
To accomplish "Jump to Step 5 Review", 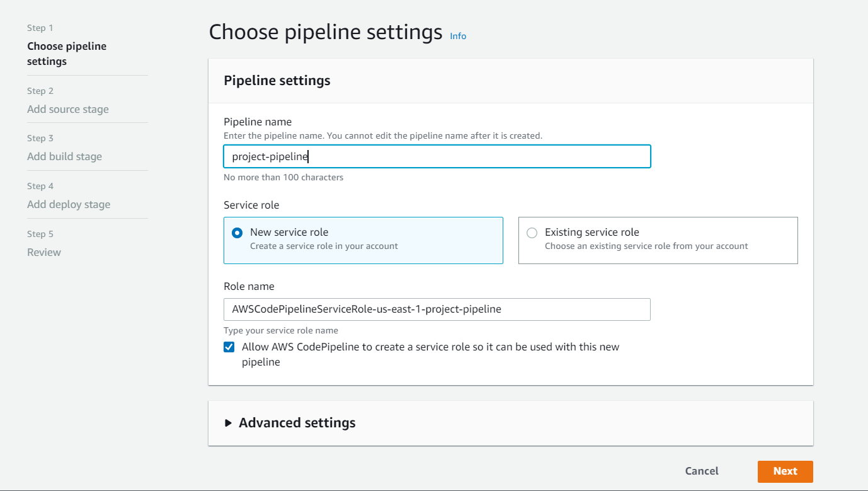I will coord(43,252).
